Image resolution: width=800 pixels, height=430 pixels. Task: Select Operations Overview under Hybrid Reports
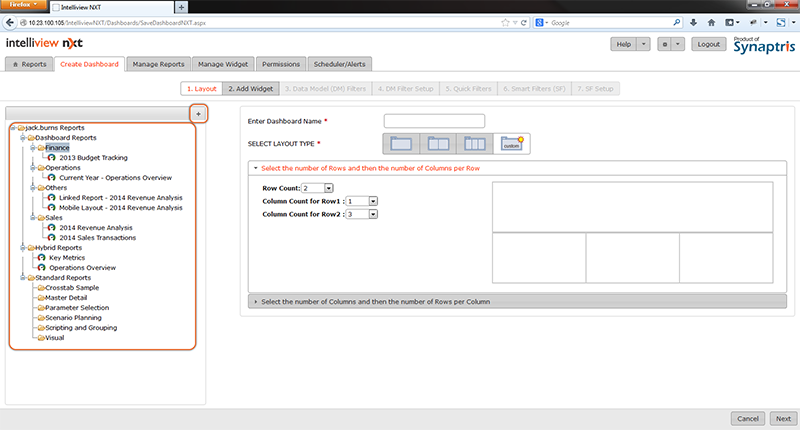(82, 268)
